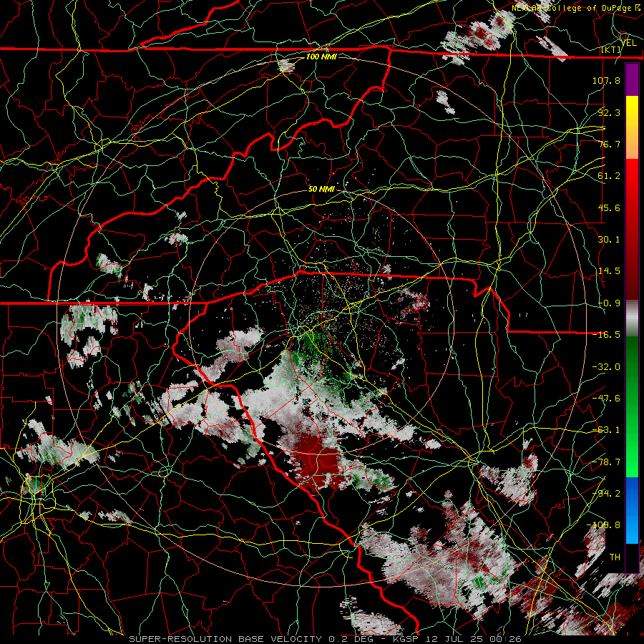Click the 'TH' threshold legend label
Screen dimensions: 644x644
point(615,557)
